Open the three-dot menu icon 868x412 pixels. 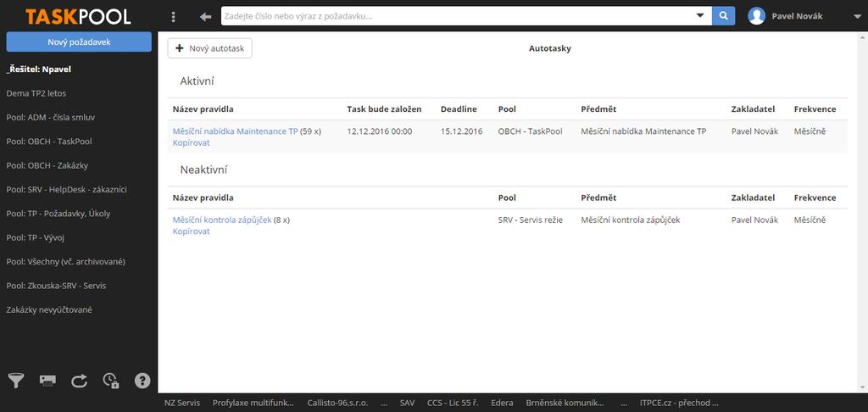(173, 17)
